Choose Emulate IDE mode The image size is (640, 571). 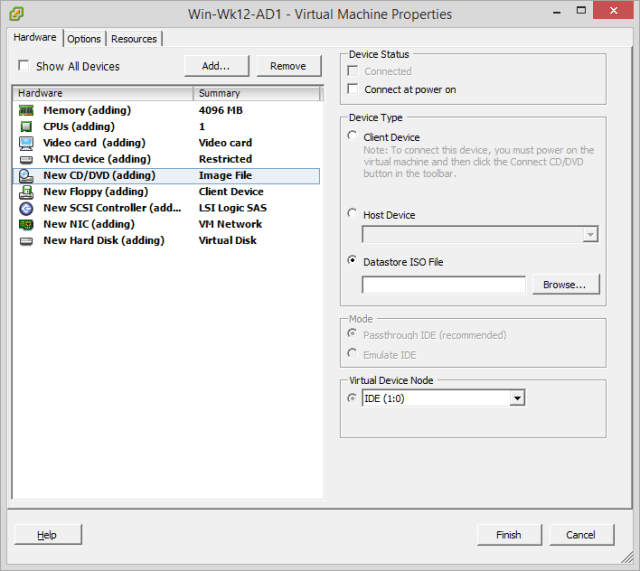pyautogui.click(x=352, y=353)
